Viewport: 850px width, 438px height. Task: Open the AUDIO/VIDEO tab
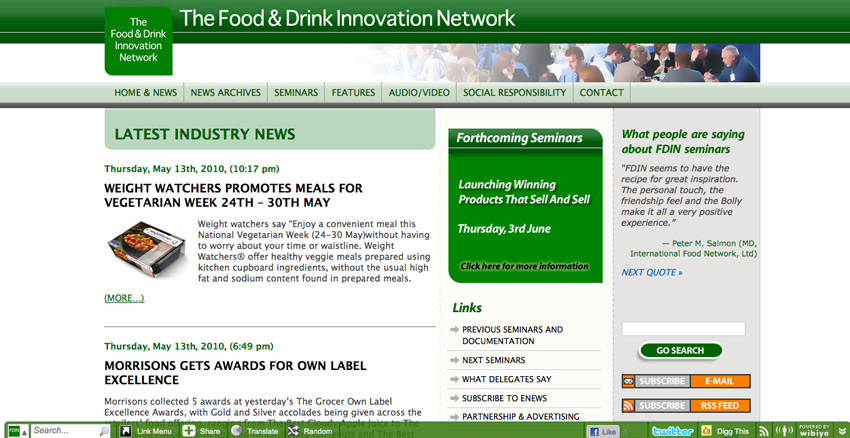coord(419,93)
